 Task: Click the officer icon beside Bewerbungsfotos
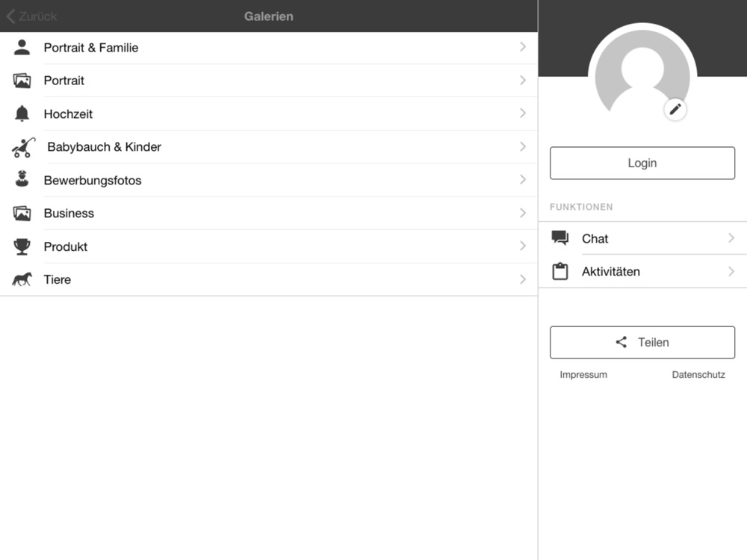[x=22, y=179]
